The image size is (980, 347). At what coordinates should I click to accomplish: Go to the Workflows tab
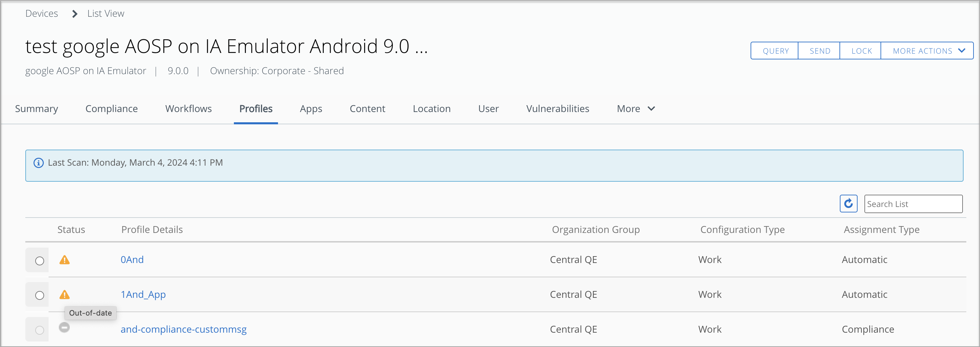click(188, 109)
